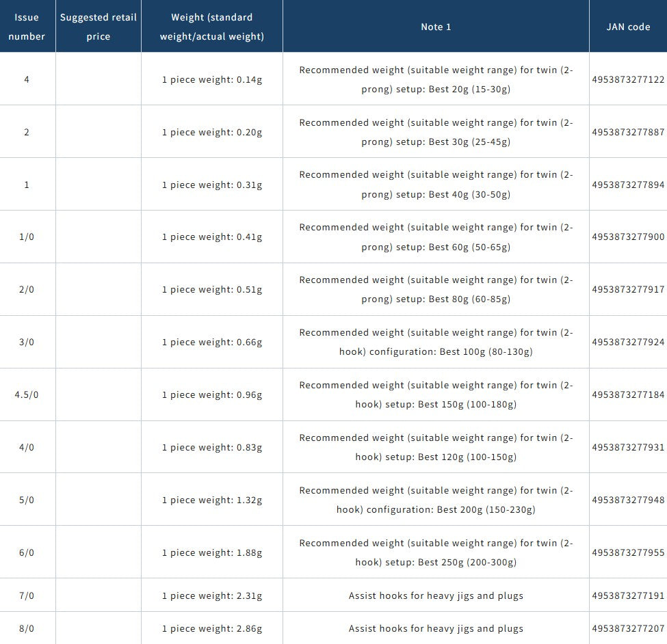Click note 'Best 20g (15-30g)'
Viewport: 667px width, 644px height.
pos(469,90)
